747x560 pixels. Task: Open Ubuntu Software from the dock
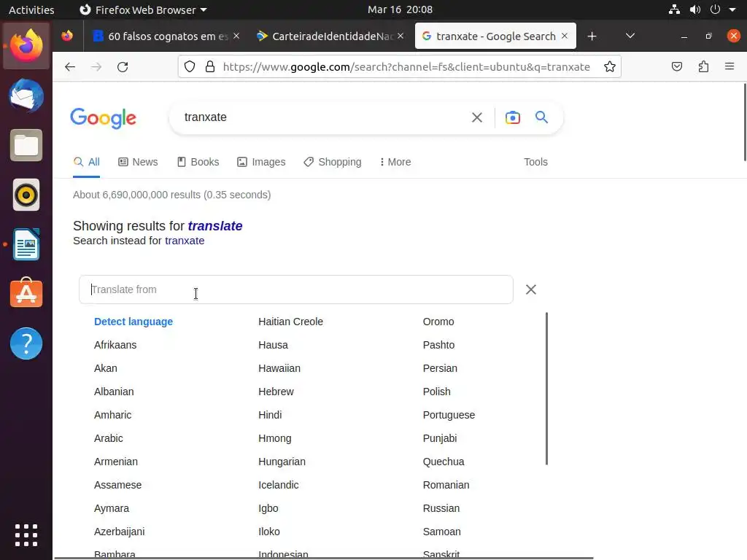pos(26,293)
